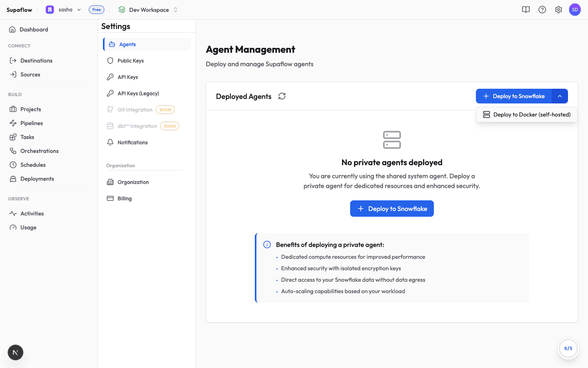
Task: Click the help question mark icon
Action: (542, 9)
